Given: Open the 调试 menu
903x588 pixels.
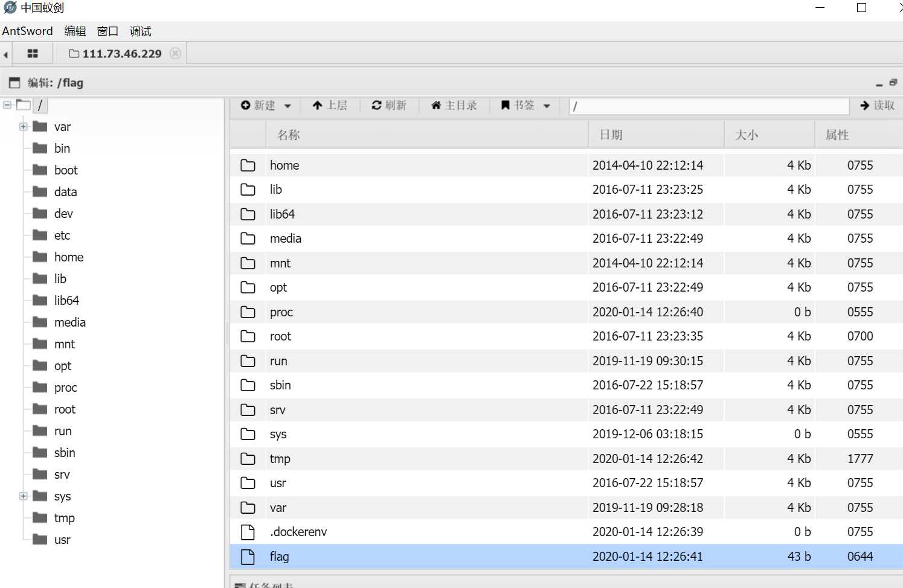Looking at the screenshot, I should click(x=140, y=31).
